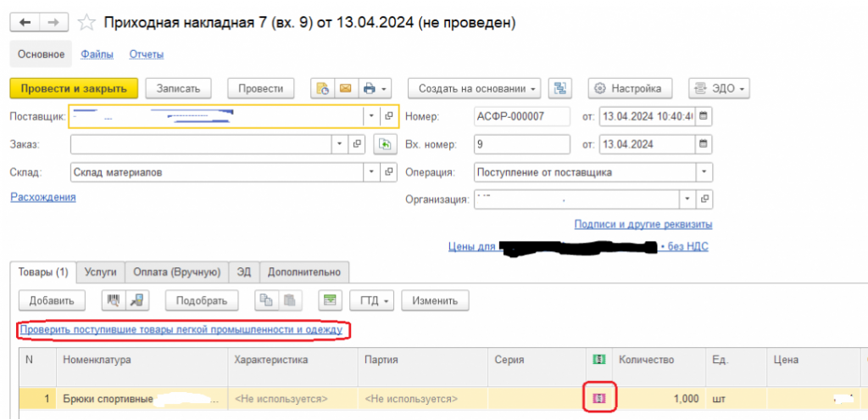Click marking status icon in Брюки спортивные row
Image resolution: width=868 pixels, height=420 pixels.
point(599,398)
